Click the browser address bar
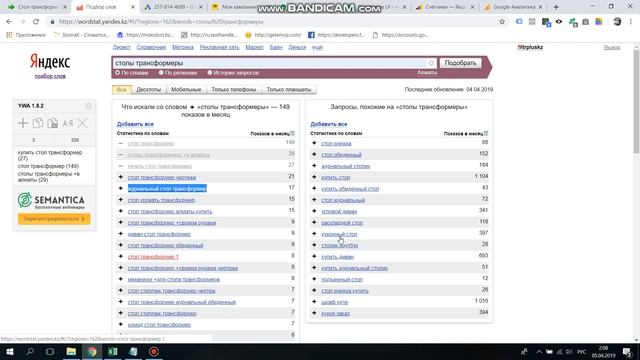This screenshot has height=360, width=640. (273, 22)
